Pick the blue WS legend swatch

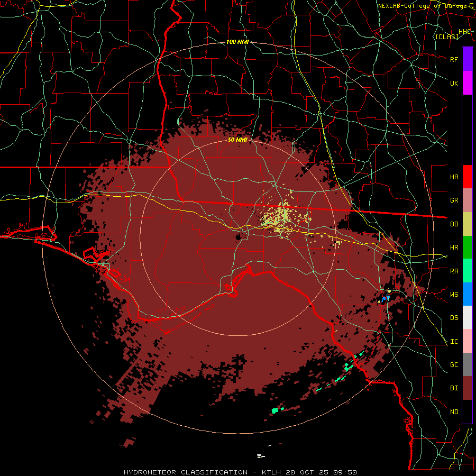click(x=467, y=294)
